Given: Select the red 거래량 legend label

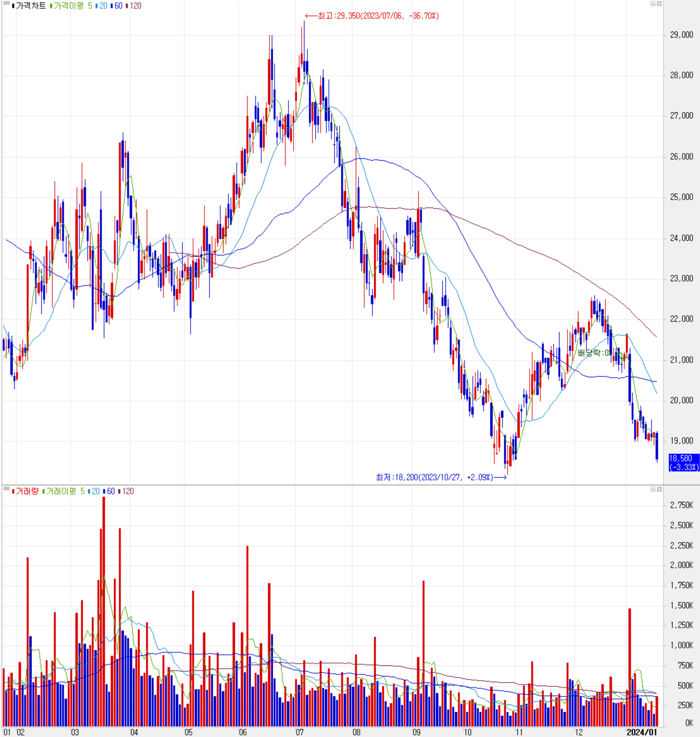Looking at the screenshot, I should [x=25, y=491].
